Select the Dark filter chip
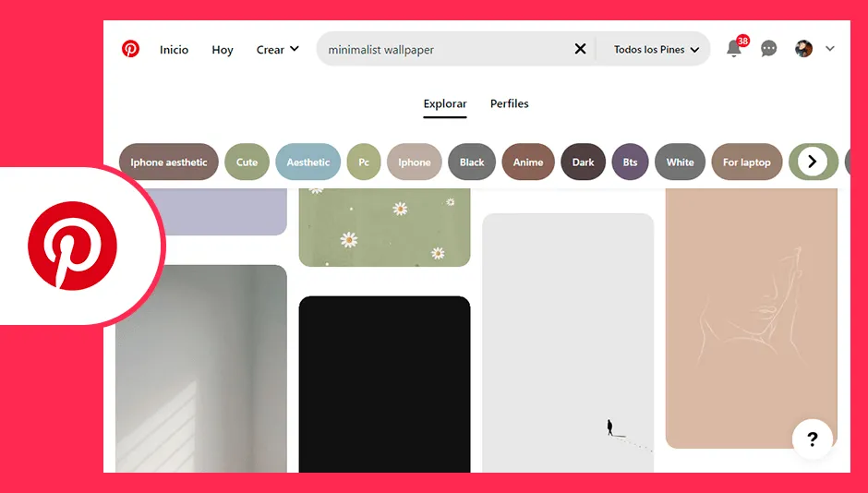 pos(583,162)
